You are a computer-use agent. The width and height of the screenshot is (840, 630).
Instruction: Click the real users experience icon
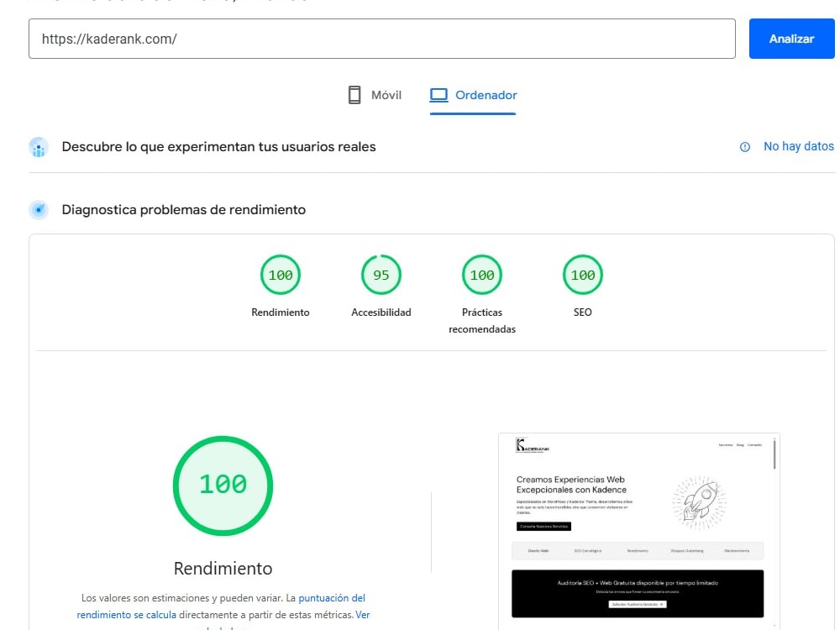click(39, 147)
